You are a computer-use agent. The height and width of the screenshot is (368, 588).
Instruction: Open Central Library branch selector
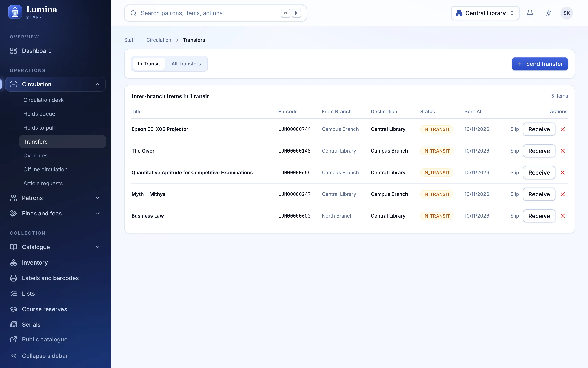[x=485, y=13]
